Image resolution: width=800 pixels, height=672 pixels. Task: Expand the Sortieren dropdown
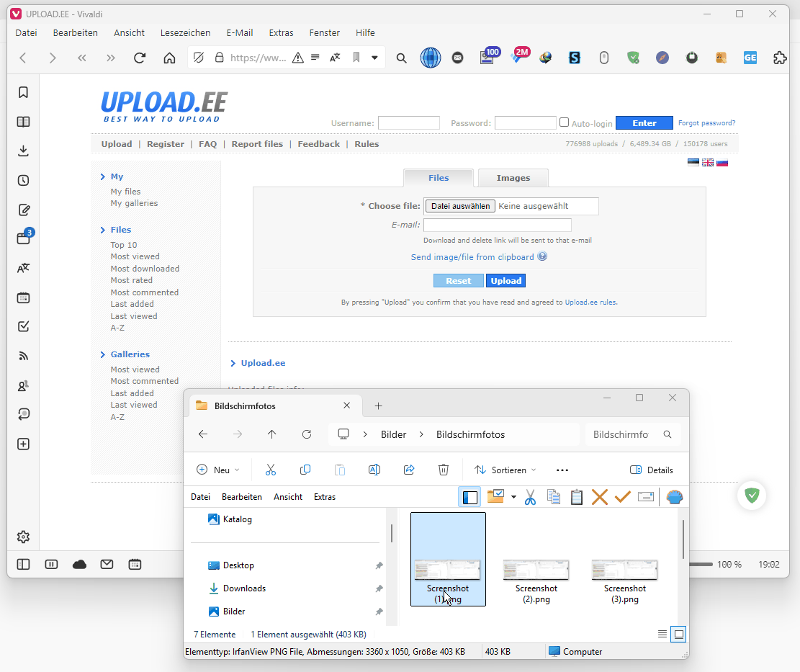505,470
